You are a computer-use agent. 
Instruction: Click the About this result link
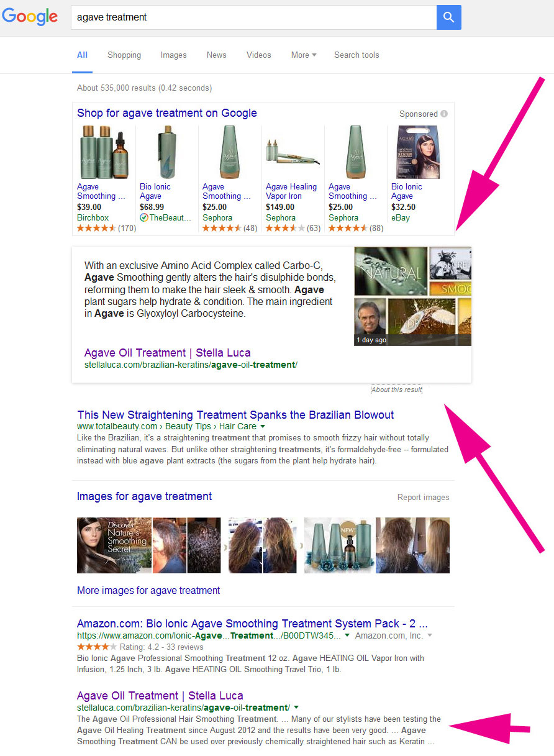396,389
